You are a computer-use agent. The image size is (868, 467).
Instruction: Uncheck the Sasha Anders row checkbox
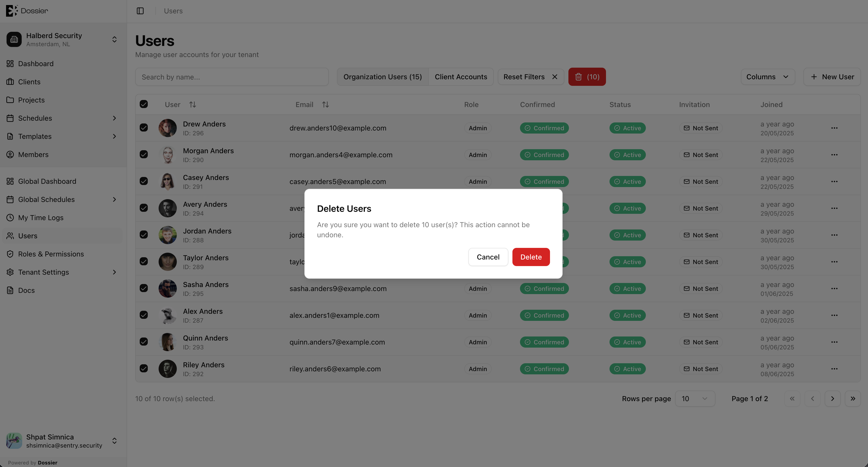144,288
